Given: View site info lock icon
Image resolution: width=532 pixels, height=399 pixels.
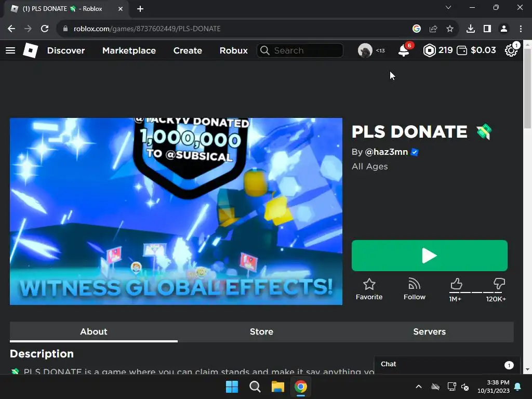Looking at the screenshot, I should (x=65, y=29).
